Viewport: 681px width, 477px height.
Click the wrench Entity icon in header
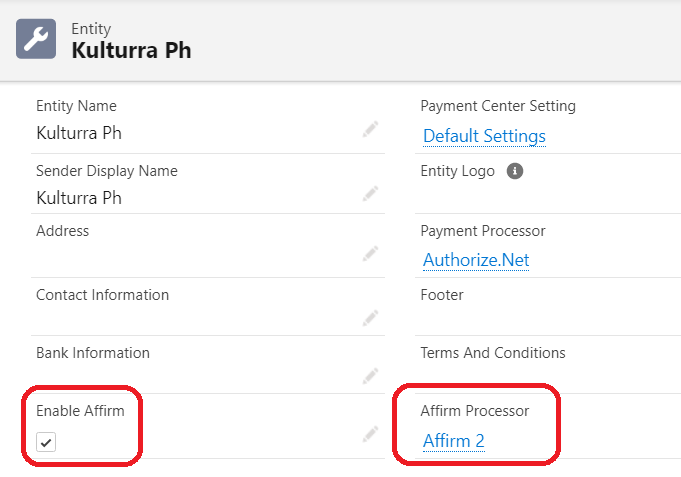[36, 39]
